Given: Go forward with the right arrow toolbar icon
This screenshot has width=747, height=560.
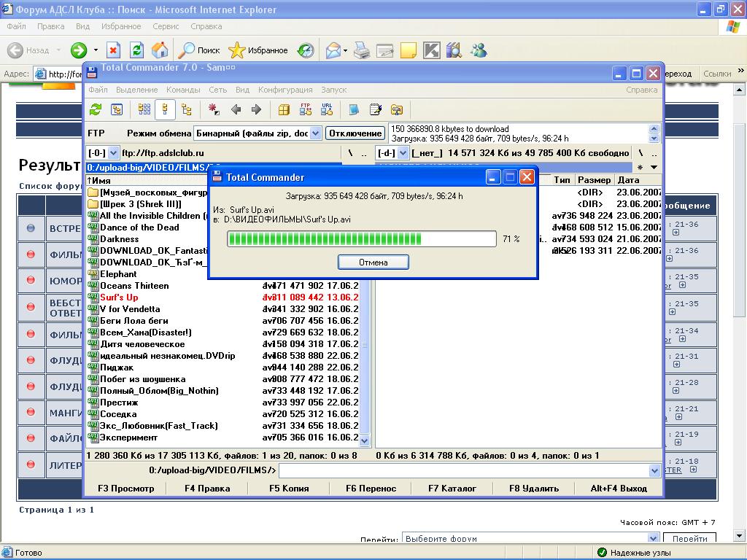Looking at the screenshot, I should pyautogui.click(x=256, y=110).
